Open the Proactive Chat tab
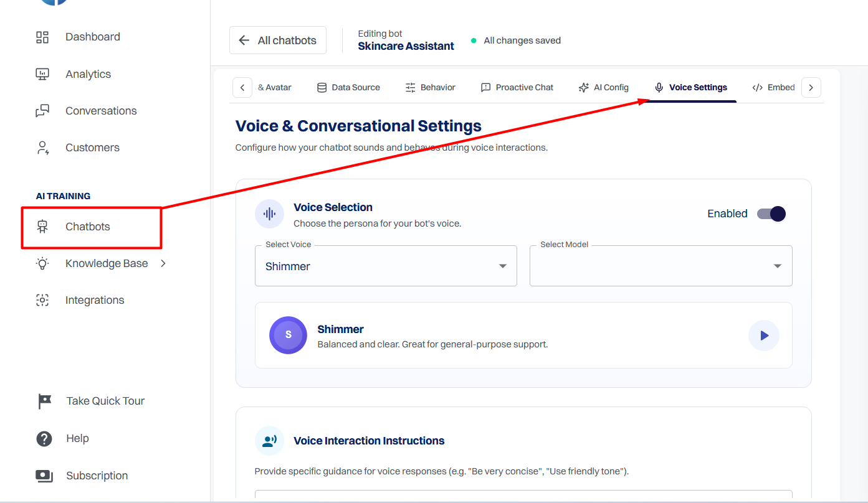 [x=517, y=88]
